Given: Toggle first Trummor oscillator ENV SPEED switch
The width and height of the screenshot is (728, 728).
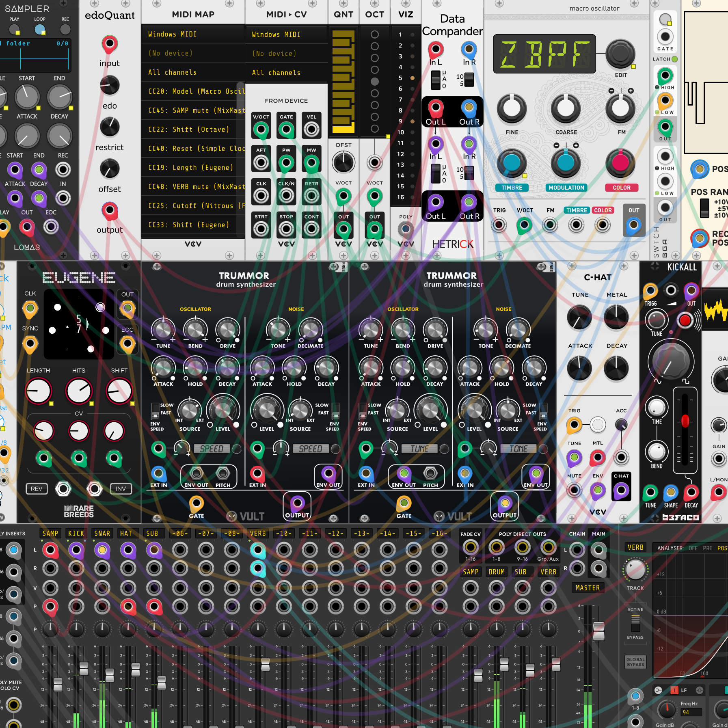Looking at the screenshot, I should pos(155,411).
